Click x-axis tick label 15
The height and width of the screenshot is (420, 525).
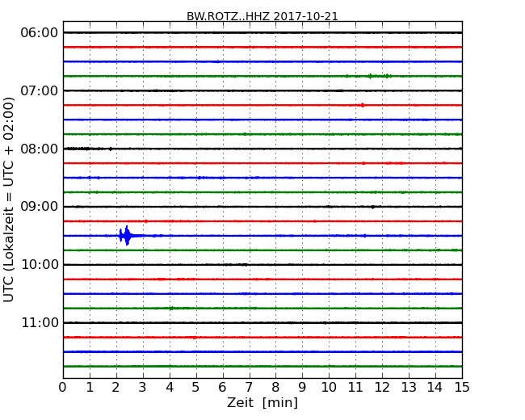462,388
